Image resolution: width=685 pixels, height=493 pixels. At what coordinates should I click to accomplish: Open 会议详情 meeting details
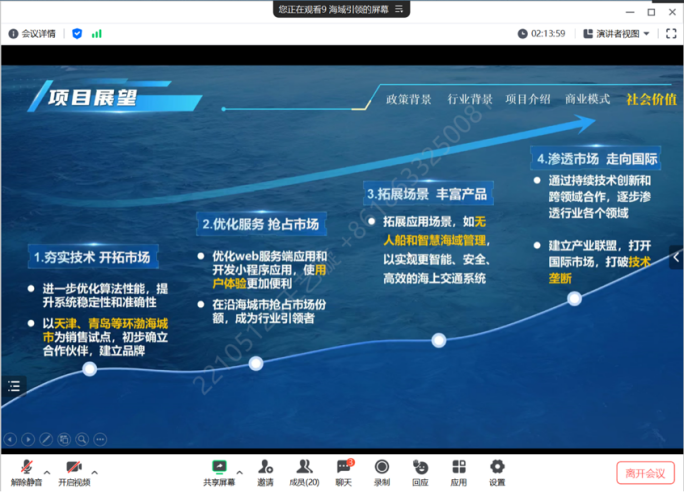coord(34,33)
